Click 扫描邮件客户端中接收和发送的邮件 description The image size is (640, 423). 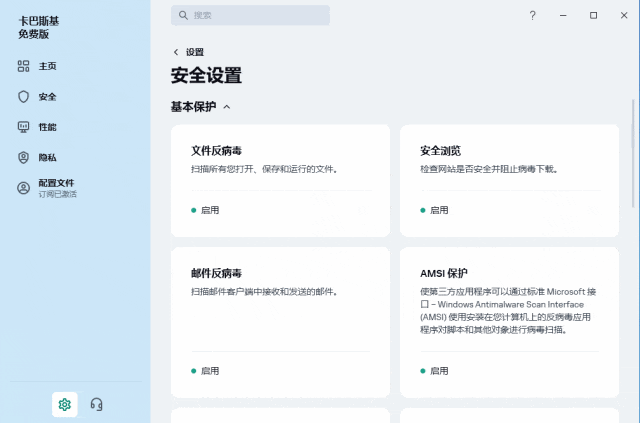pos(265,292)
